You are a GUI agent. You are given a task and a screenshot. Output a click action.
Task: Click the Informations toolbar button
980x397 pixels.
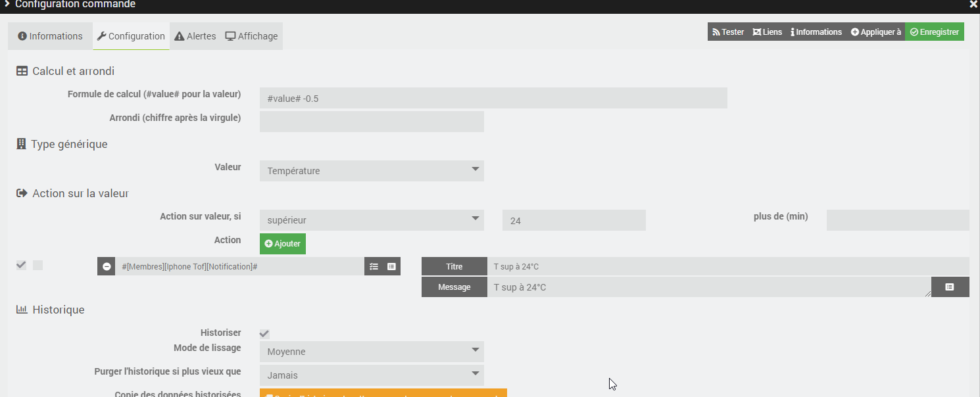point(816,32)
